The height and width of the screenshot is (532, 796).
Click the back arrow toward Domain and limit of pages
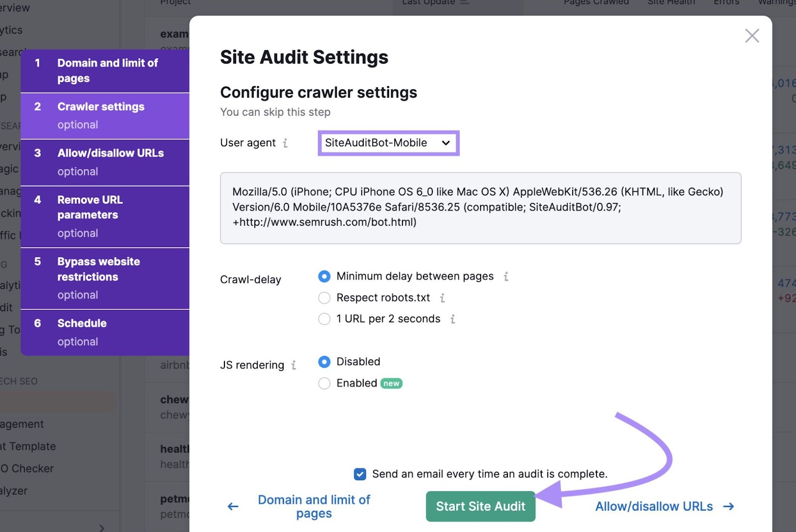(x=232, y=506)
